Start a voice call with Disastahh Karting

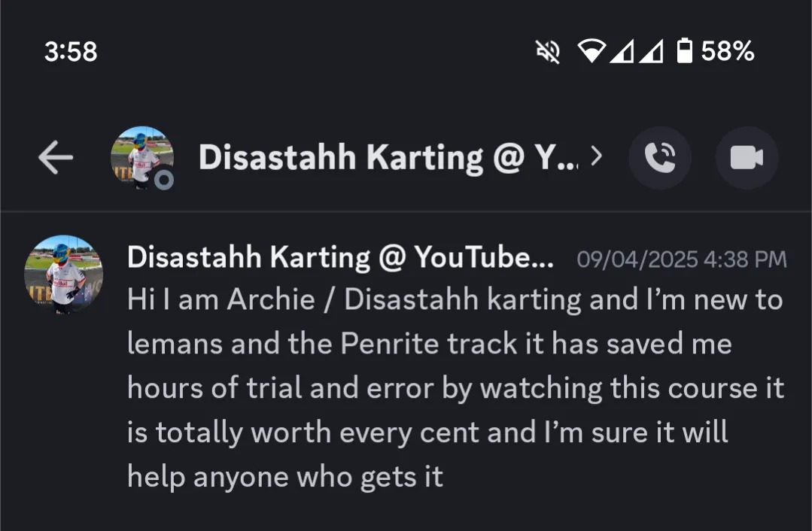point(660,158)
